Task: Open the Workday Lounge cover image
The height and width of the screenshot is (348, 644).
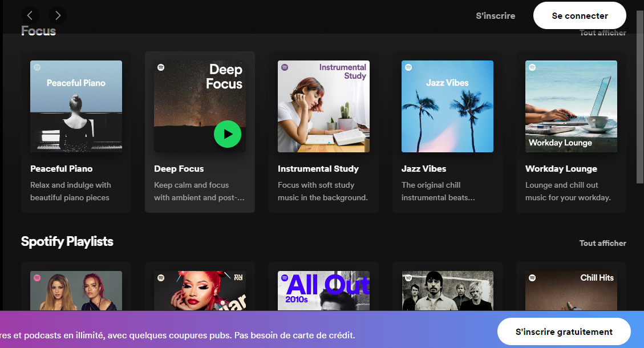Action: click(571, 107)
